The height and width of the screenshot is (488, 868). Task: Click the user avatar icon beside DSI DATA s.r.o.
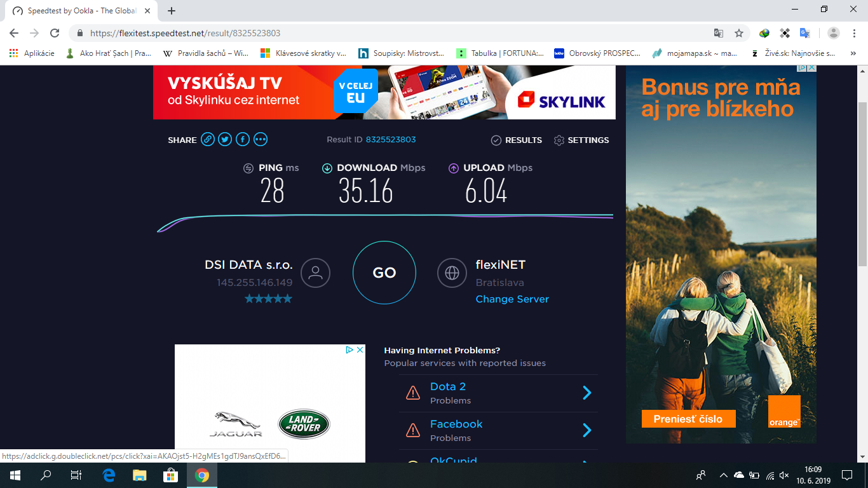pyautogui.click(x=315, y=273)
